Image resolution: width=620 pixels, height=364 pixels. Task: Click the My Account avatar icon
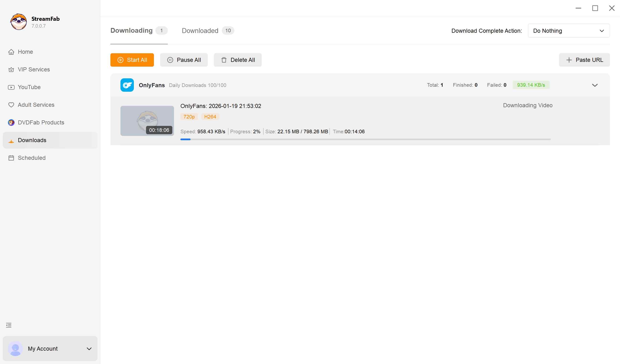tap(15, 348)
